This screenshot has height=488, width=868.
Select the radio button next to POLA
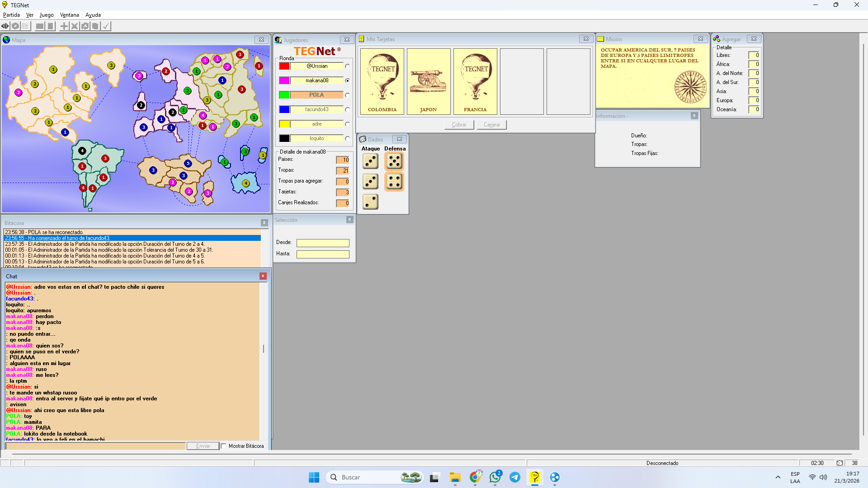(x=347, y=95)
